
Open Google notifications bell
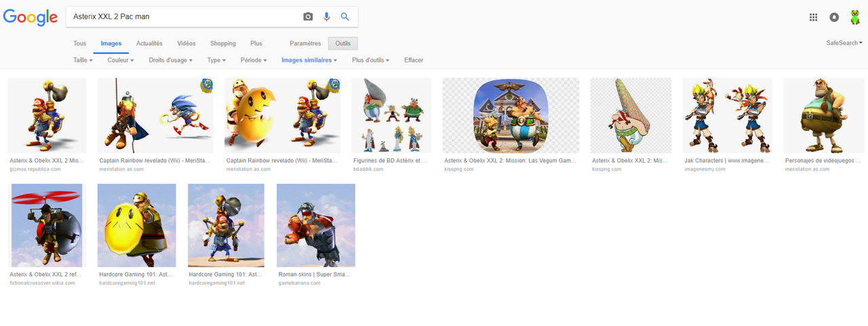tap(834, 17)
